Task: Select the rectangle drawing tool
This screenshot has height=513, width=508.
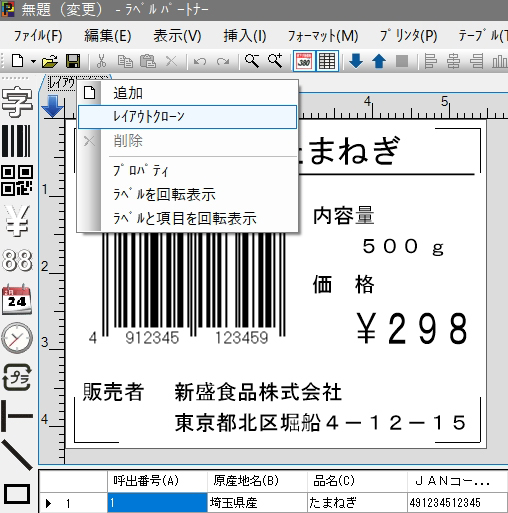Action: [x=17, y=494]
